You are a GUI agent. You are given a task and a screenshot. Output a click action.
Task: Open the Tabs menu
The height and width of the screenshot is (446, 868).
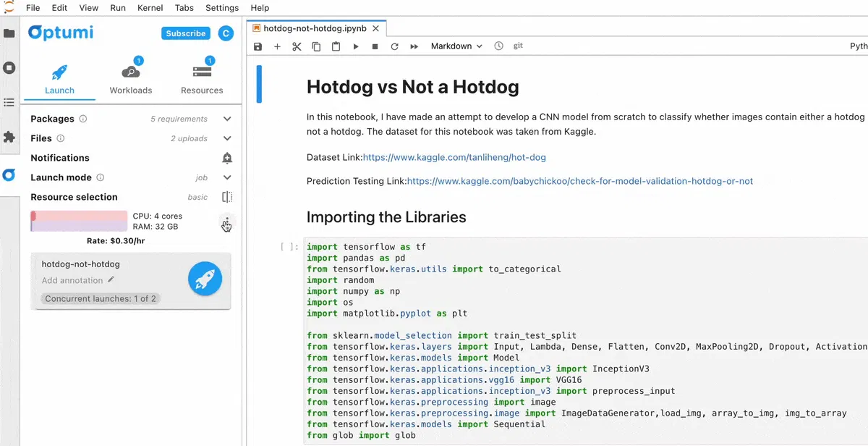(184, 8)
